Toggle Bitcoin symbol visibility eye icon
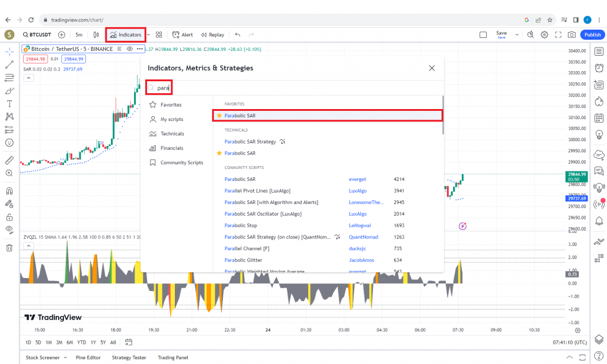The width and height of the screenshot is (607, 364). click(x=130, y=49)
